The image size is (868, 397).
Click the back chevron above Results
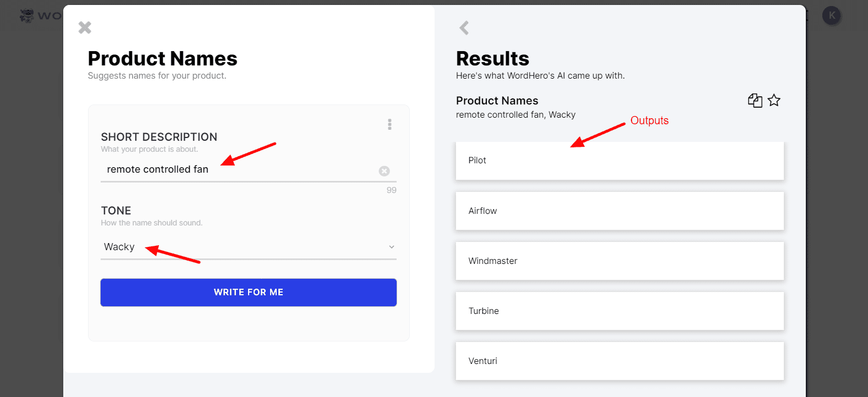[464, 28]
